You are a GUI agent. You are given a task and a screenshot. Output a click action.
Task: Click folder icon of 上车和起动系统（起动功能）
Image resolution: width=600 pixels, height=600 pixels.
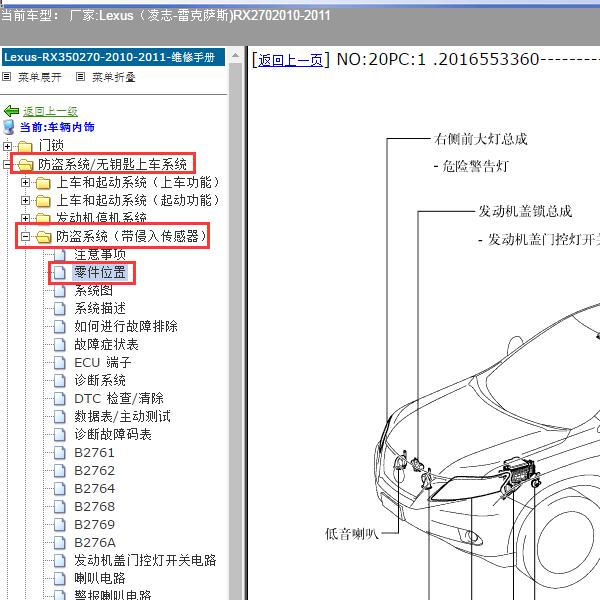pos(43,201)
